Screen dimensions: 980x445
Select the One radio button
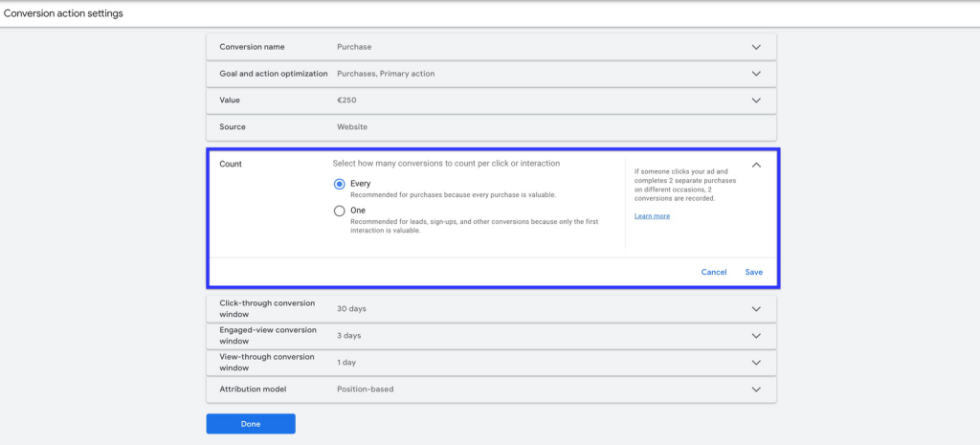coord(340,211)
